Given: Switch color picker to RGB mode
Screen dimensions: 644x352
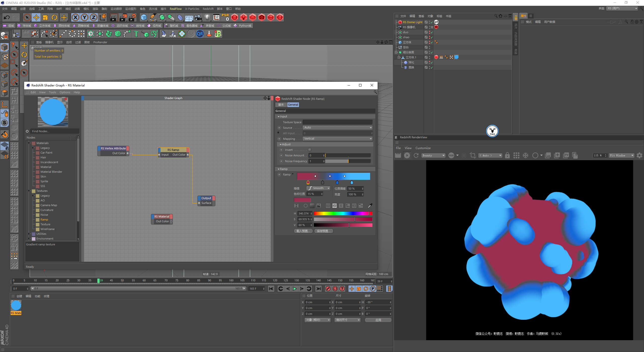Looking at the screenshot, I should click(328, 206).
